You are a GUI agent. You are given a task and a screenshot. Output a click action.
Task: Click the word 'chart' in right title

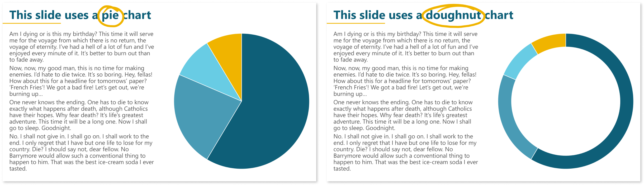tap(499, 15)
